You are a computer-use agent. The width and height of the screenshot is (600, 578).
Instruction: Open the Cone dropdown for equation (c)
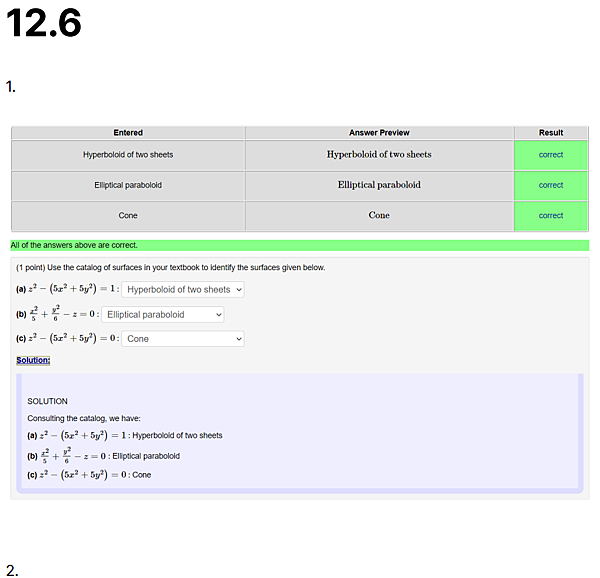(183, 339)
